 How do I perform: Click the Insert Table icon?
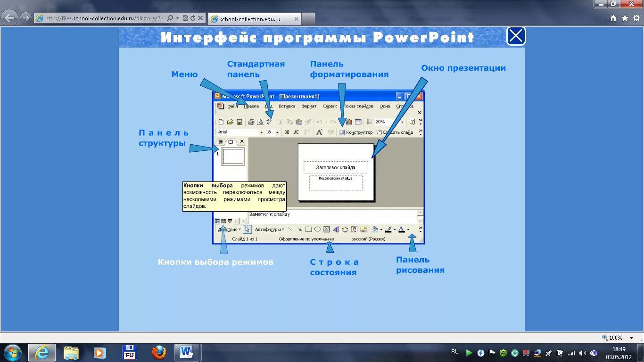pyautogui.click(x=358, y=122)
